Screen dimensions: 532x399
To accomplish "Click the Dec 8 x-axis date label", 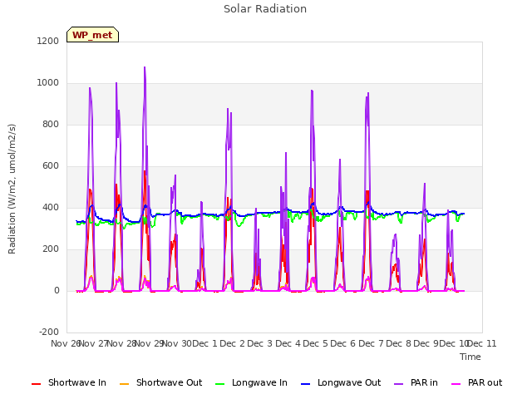I will point(398,343).
